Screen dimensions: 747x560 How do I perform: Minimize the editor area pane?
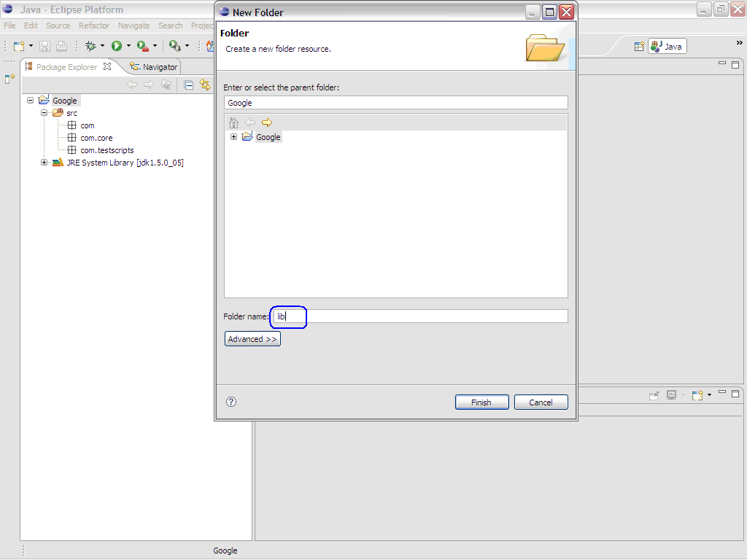click(722, 63)
